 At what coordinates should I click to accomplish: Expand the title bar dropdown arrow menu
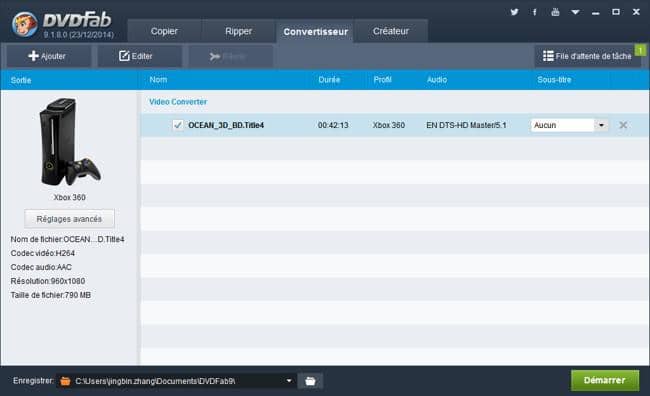(575, 12)
